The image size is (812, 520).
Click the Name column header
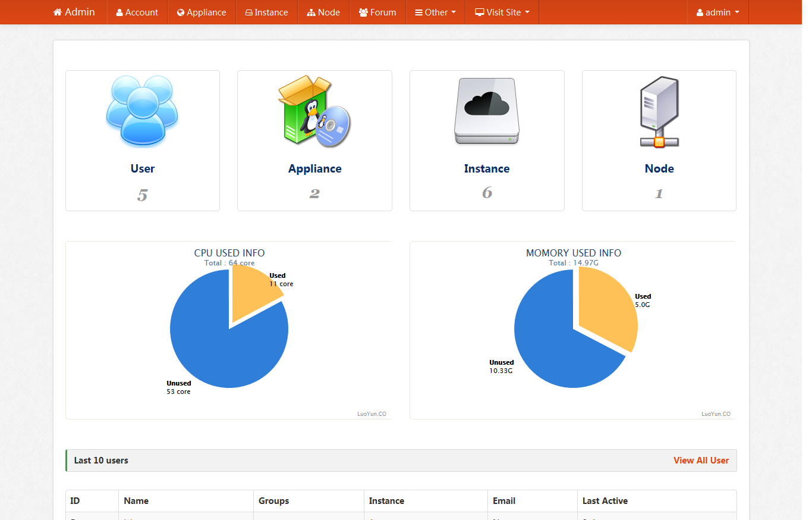click(136, 501)
